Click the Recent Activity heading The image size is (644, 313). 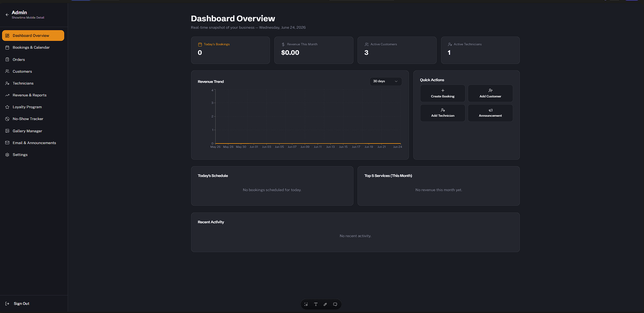tap(211, 222)
